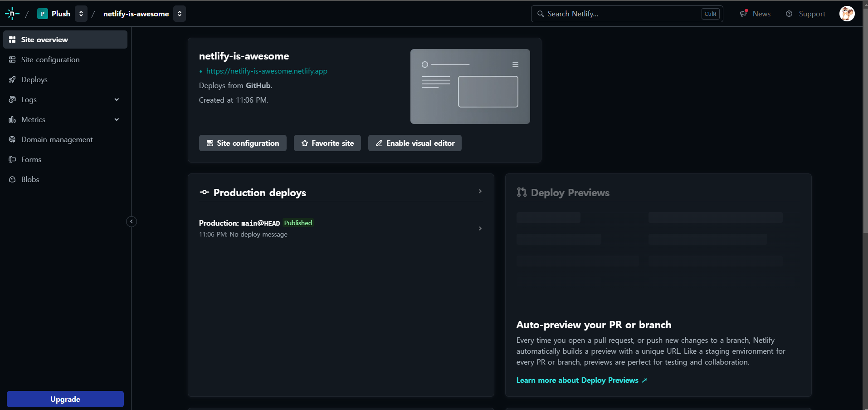868x410 pixels.
Task: Click the Upgrade button
Action: [x=65, y=399]
